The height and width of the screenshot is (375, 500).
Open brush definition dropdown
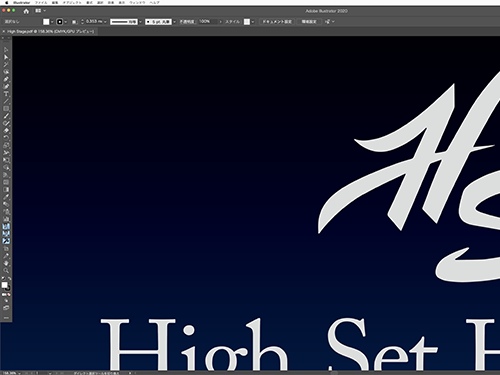point(174,22)
